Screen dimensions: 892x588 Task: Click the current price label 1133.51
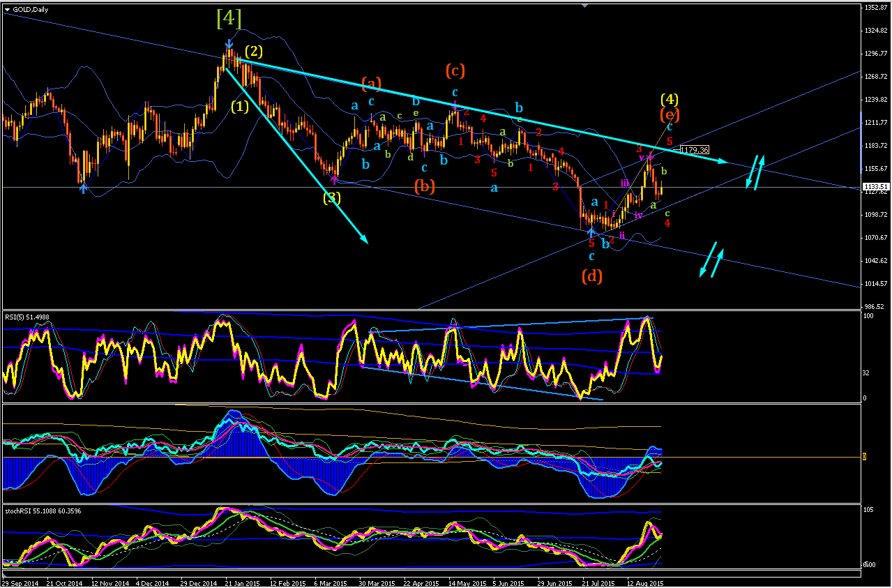click(x=876, y=187)
